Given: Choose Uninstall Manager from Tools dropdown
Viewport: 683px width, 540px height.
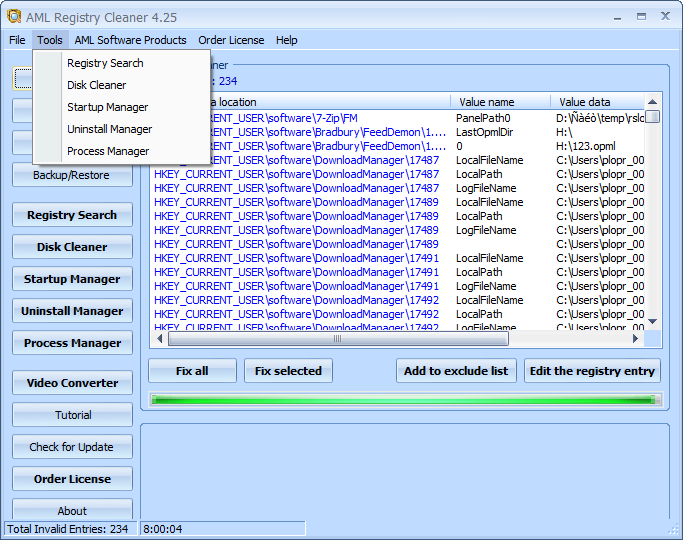Looking at the screenshot, I should pos(122,129).
